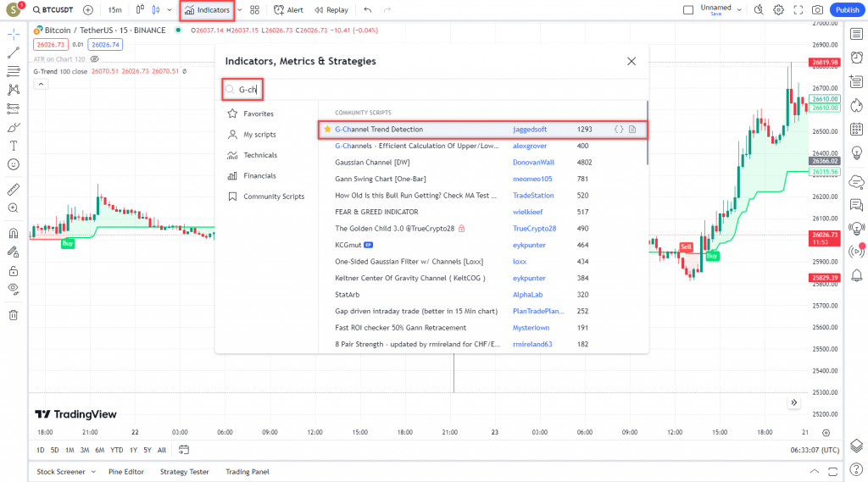This screenshot has height=482, width=868.
Task: View source code of G-Channel Trend Detection
Action: [x=619, y=129]
